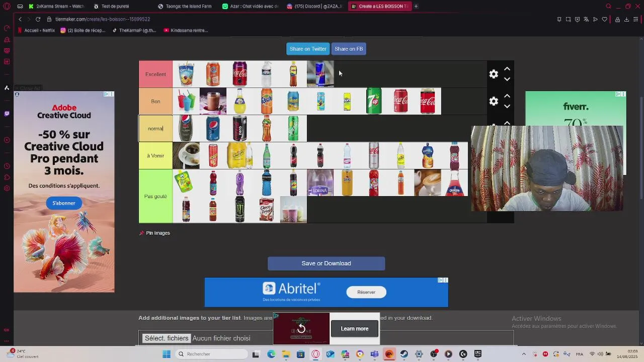Viewport: 644px width, 362px height.
Task: Click S'abonner in Adobe ad
Action: point(64,203)
